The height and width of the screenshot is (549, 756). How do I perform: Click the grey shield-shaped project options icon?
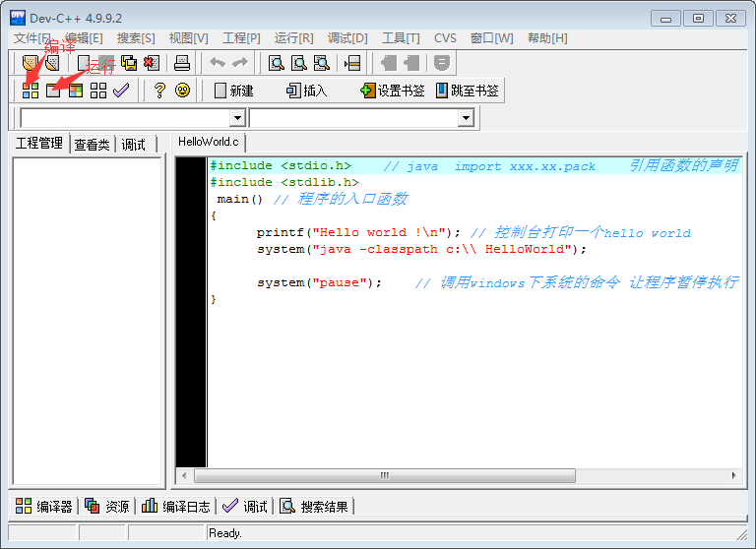point(442,63)
